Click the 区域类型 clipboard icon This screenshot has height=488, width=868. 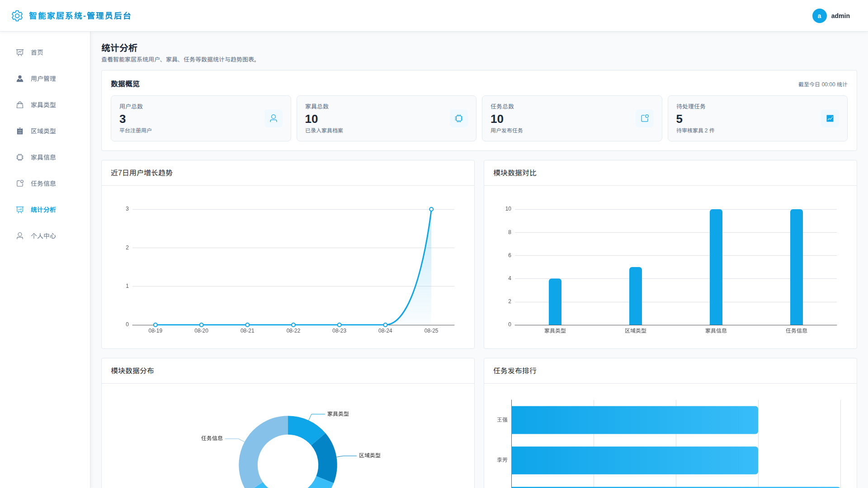pyautogui.click(x=20, y=131)
